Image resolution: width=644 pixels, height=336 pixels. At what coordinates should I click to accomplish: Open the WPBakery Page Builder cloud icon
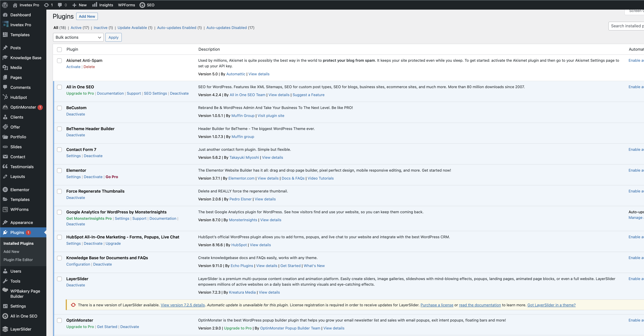coord(5,290)
